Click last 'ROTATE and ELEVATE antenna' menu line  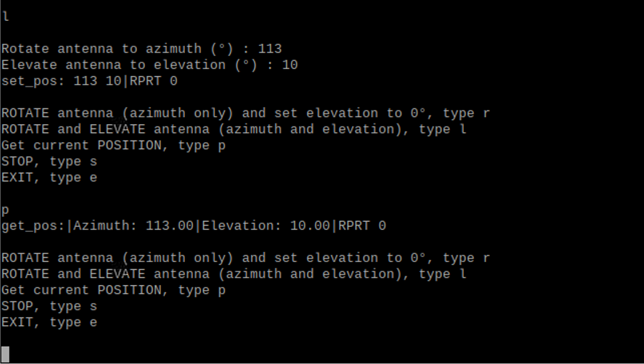(234, 274)
